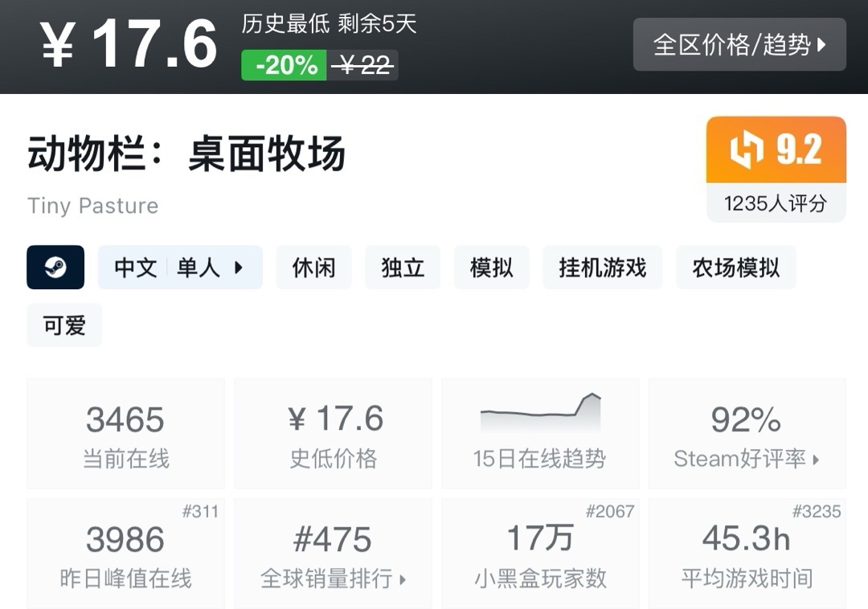Tap the 史低价格 ¥17.6 card
The width and height of the screenshot is (868, 609).
pyautogui.click(x=333, y=434)
